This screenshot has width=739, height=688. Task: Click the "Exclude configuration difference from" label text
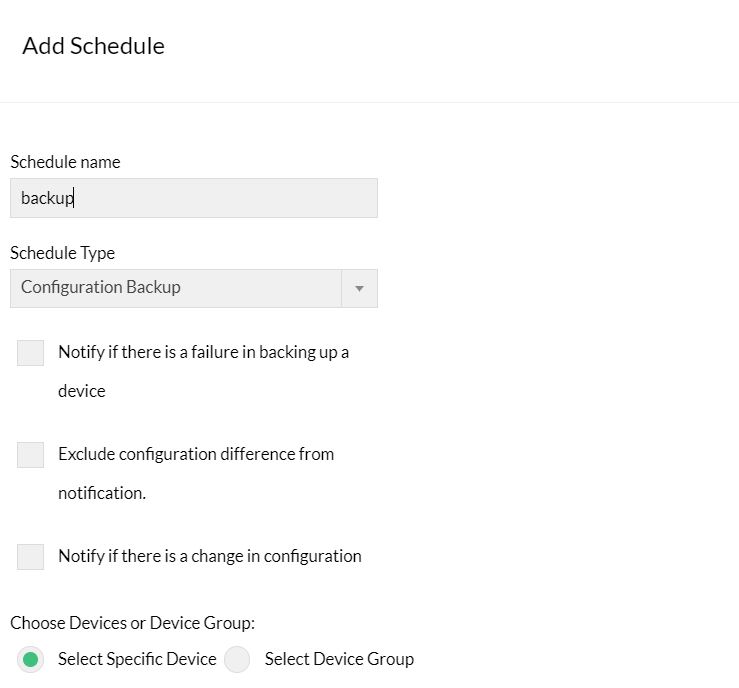pyautogui.click(x=195, y=454)
